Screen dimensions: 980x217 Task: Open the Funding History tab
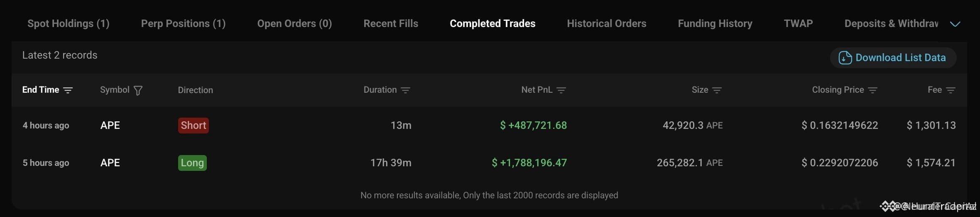715,24
